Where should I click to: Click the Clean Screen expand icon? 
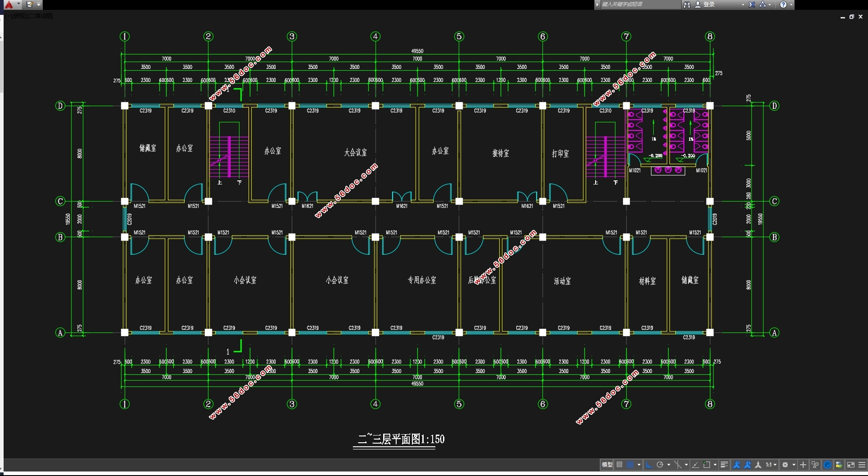(851, 465)
